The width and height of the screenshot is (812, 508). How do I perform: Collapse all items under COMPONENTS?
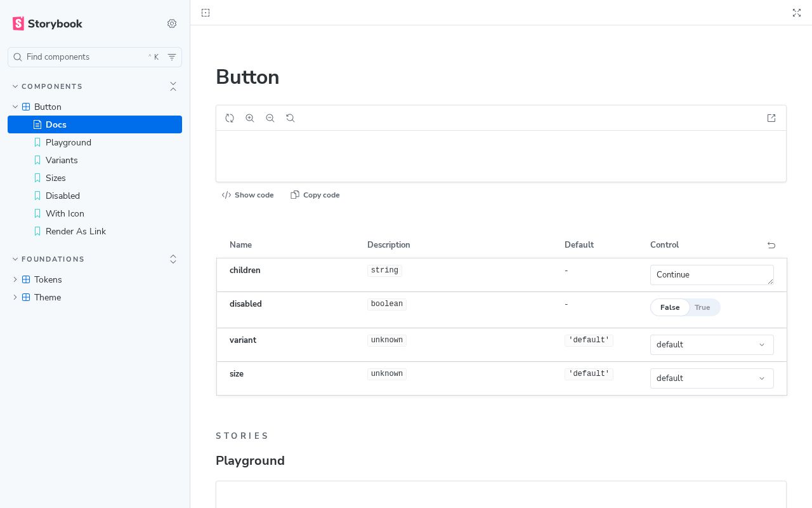tap(173, 86)
